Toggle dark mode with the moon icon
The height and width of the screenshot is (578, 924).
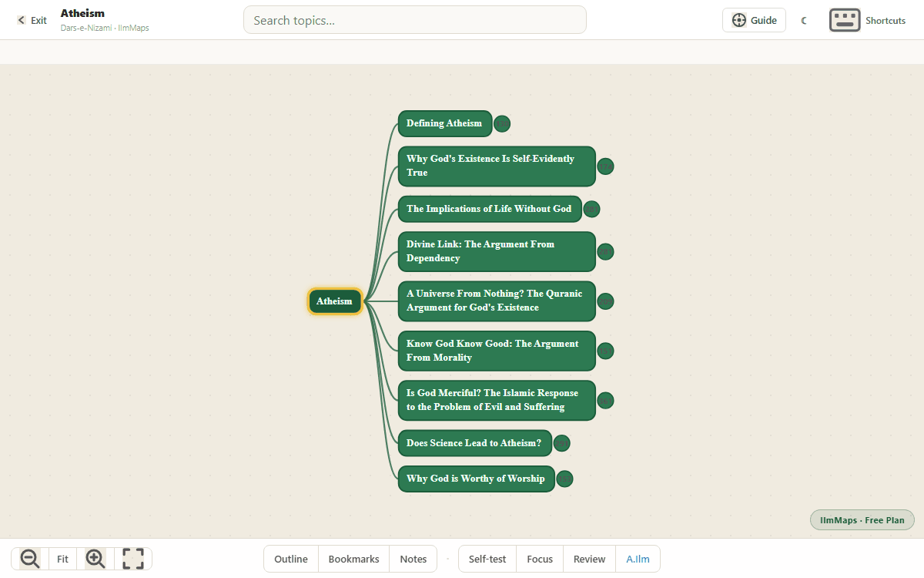[804, 20]
